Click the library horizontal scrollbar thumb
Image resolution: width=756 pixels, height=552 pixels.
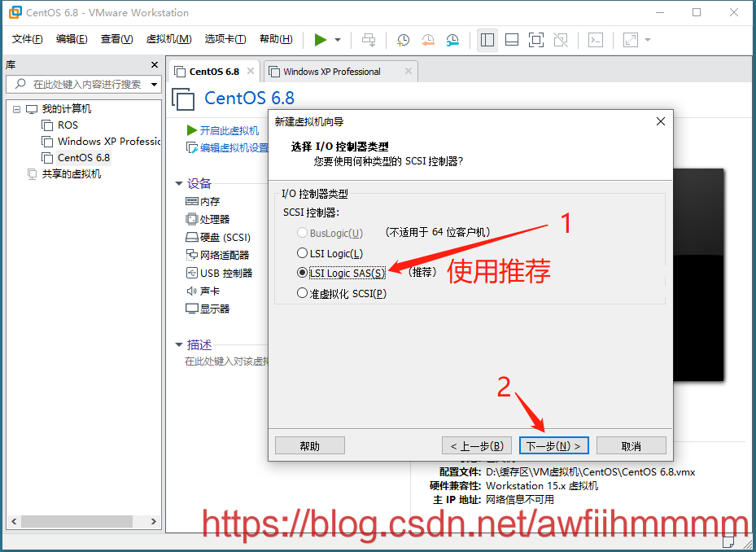coord(76,521)
